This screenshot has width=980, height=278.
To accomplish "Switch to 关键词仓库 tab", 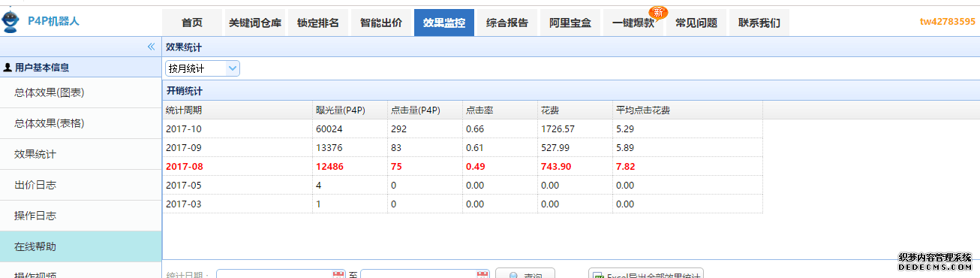I will click(255, 23).
